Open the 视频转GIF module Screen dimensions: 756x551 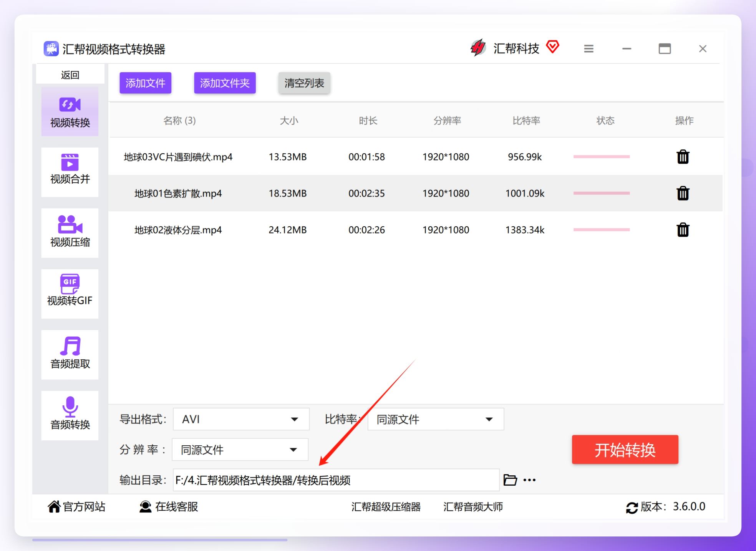tap(70, 294)
